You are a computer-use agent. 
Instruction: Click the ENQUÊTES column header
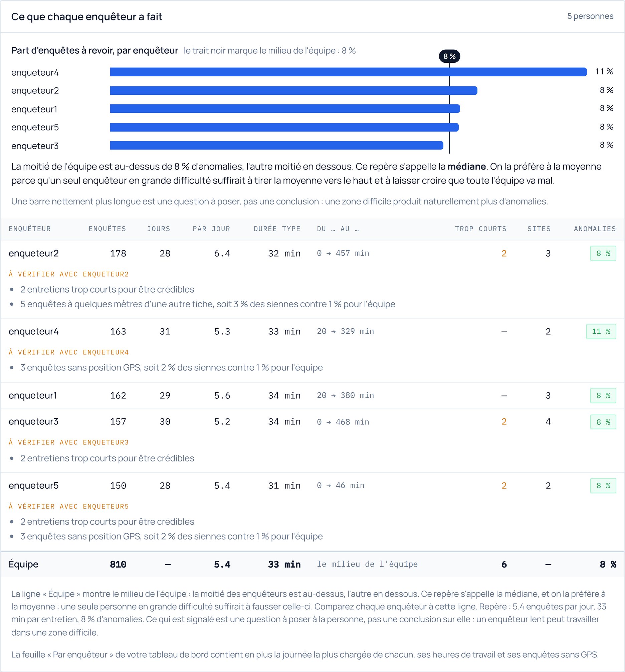pos(107,229)
